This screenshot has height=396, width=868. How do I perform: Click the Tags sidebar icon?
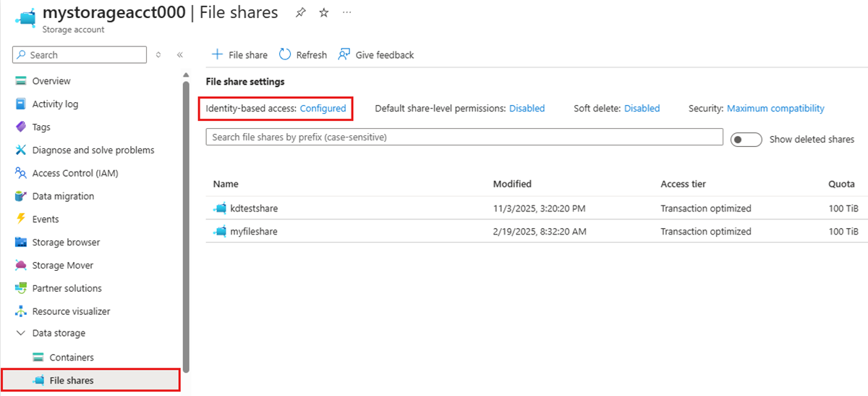pos(20,127)
